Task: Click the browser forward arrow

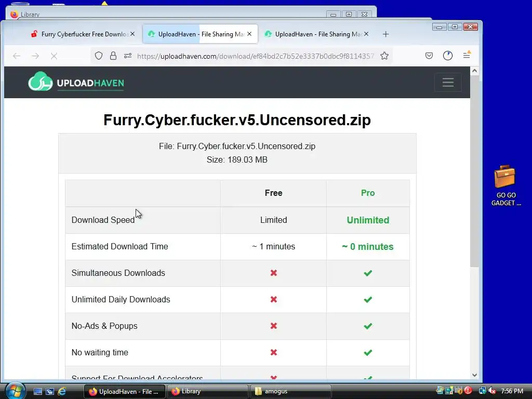Action: [35, 56]
